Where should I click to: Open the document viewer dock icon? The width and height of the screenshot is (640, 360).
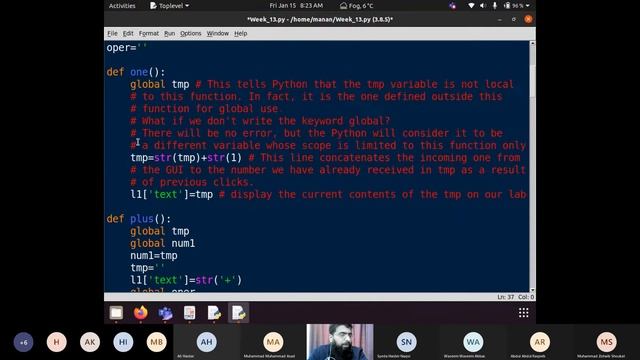(189, 313)
